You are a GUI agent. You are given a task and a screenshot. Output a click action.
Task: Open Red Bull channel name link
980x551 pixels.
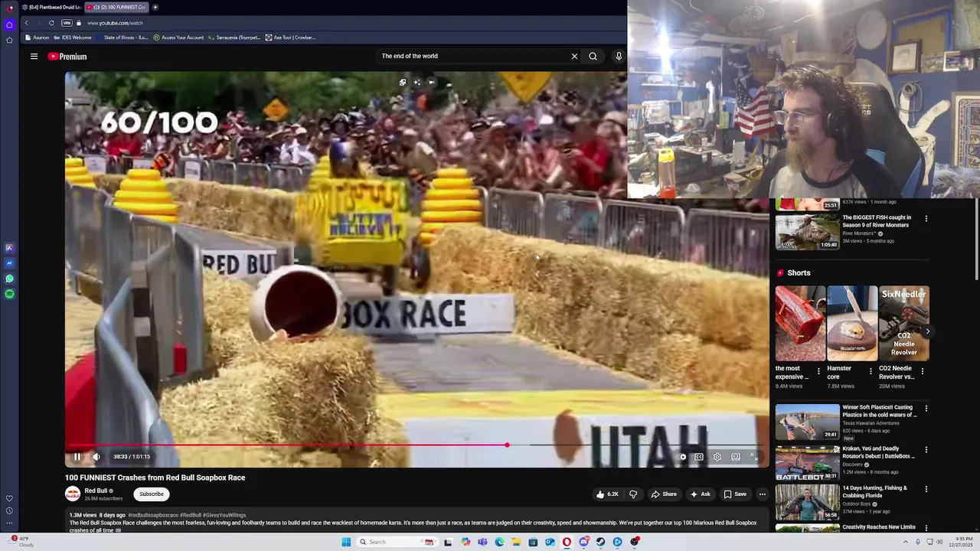click(x=96, y=491)
